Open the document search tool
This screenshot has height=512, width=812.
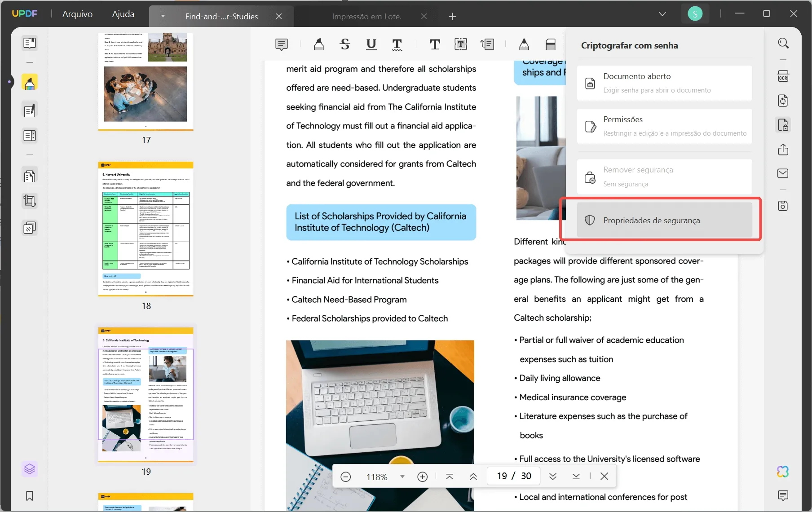point(784,44)
